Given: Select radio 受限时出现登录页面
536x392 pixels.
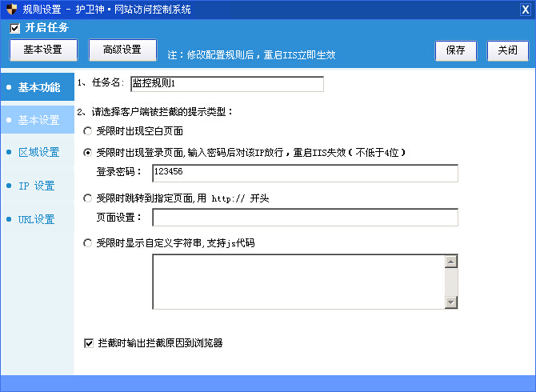Looking at the screenshot, I should pos(88,153).
